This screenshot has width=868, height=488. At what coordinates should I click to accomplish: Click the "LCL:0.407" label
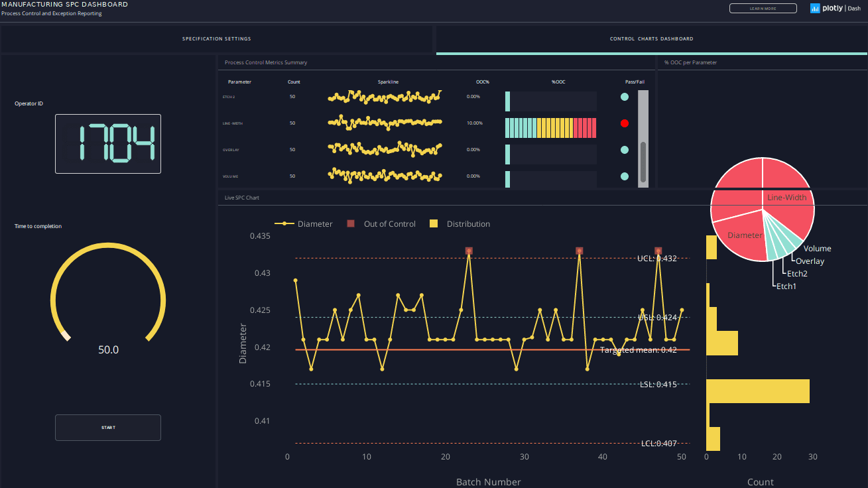point(659,443)
